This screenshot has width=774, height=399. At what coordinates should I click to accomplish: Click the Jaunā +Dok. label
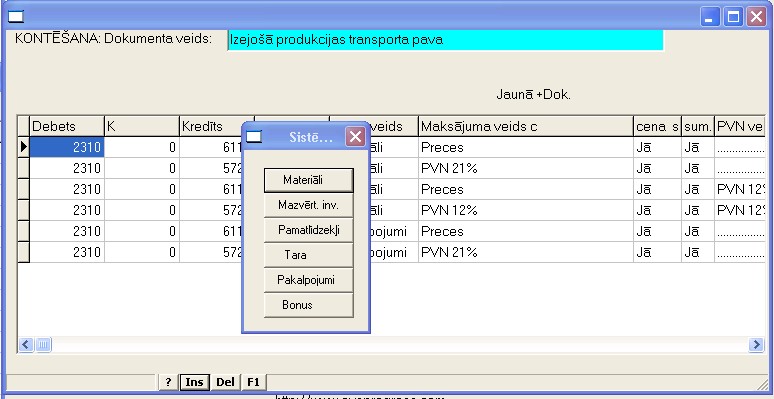pyautogui.click(x=534, y=95)
